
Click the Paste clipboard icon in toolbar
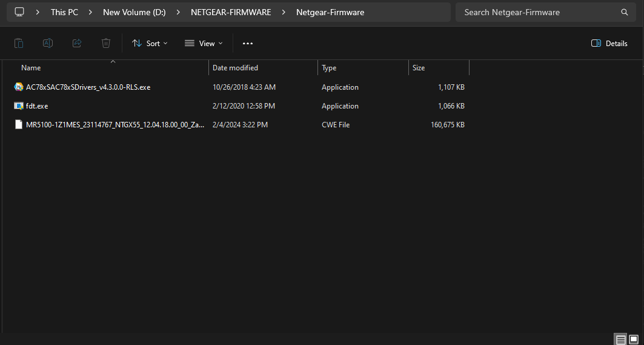19,43
